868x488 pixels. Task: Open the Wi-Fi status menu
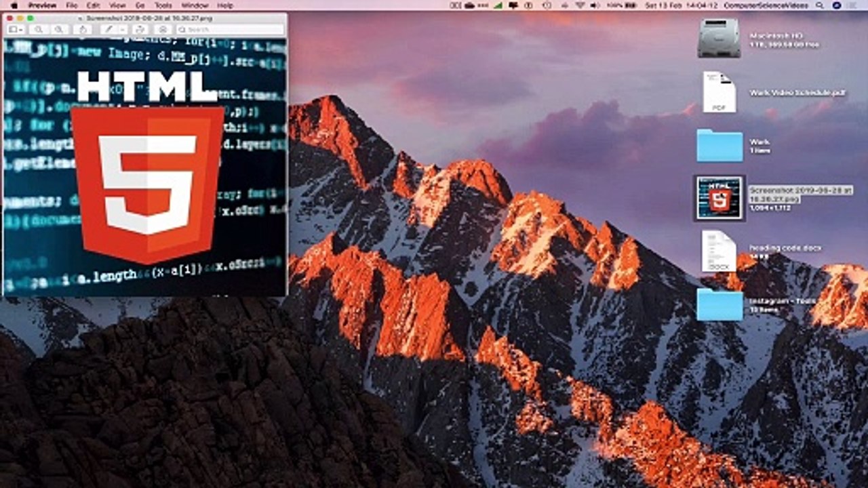click(579, 5)
